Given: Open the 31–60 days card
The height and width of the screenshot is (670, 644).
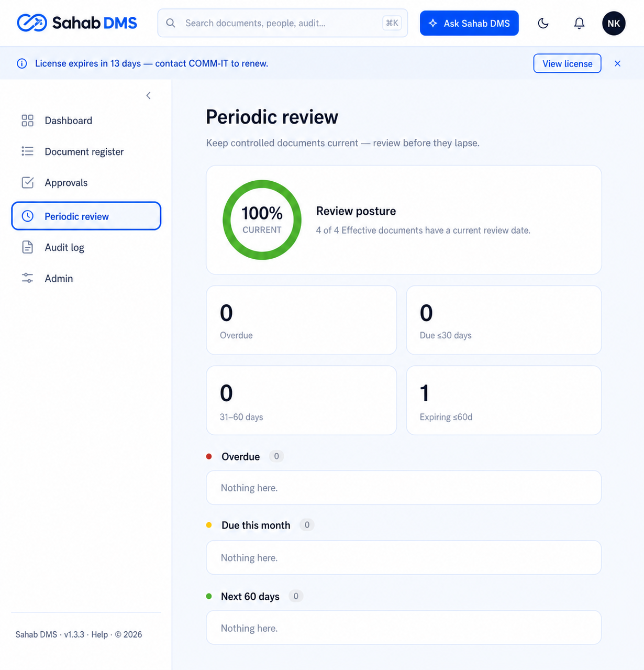Looking at the screenshot, I should tap(302, 400).
